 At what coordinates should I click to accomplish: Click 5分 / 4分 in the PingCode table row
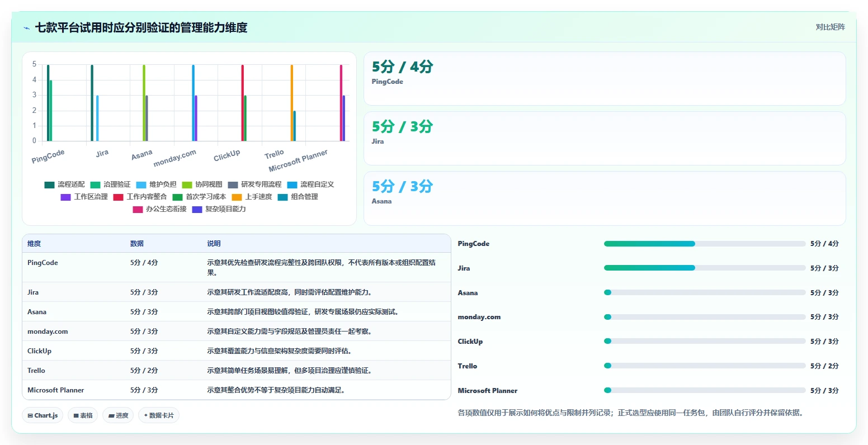pos(144,263)
